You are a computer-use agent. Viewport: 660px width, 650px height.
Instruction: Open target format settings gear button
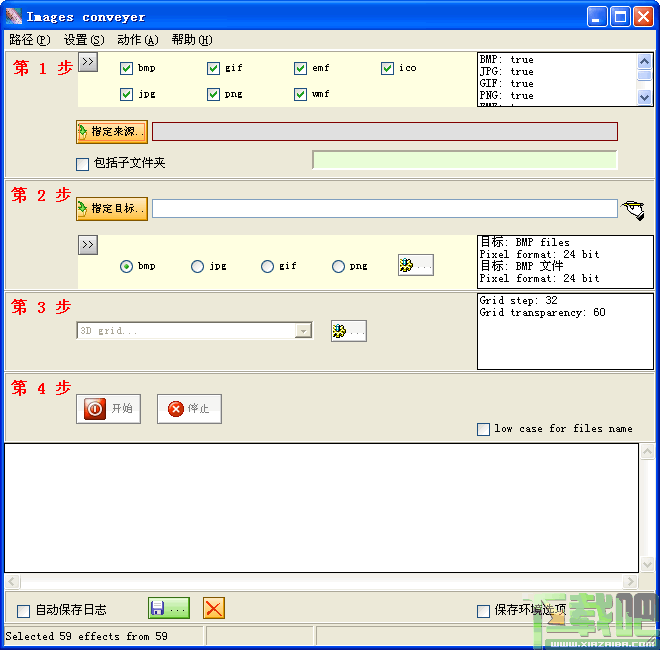click(x=415, y=265)
